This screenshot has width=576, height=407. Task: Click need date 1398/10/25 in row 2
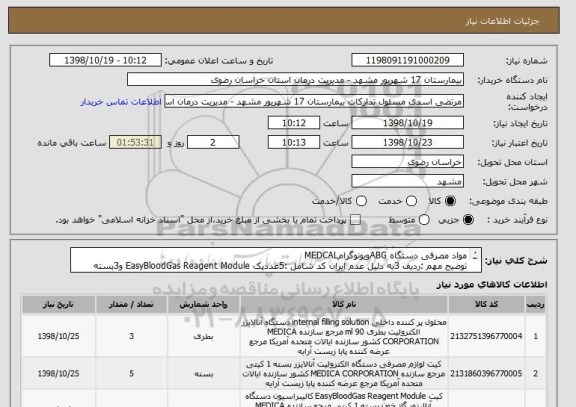tap(58, 374)
